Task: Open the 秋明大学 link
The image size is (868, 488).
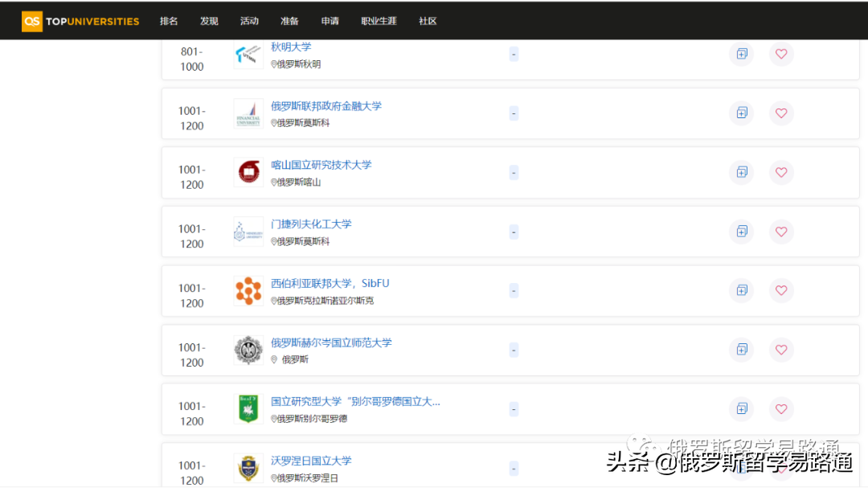Action: (291, 47)
